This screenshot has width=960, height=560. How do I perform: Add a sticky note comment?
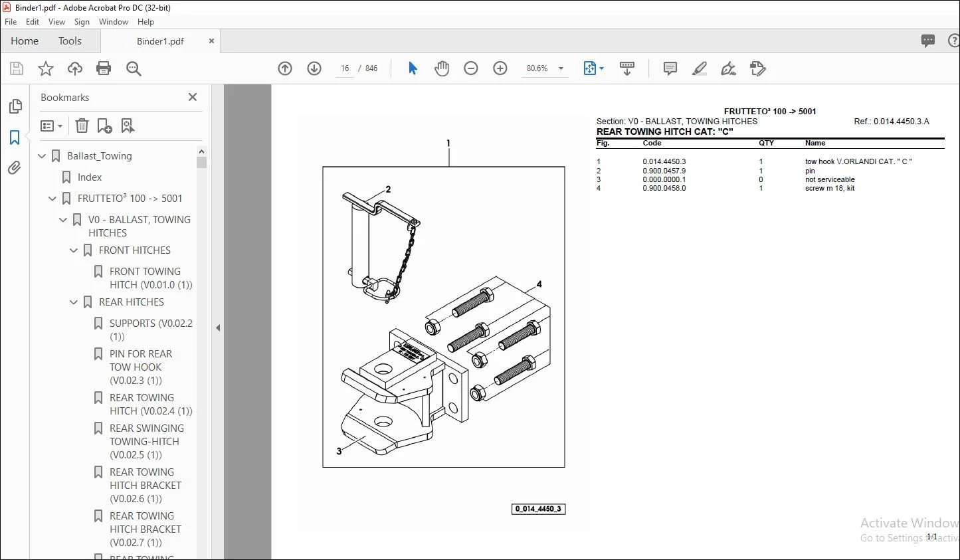(x=670, y=68)
